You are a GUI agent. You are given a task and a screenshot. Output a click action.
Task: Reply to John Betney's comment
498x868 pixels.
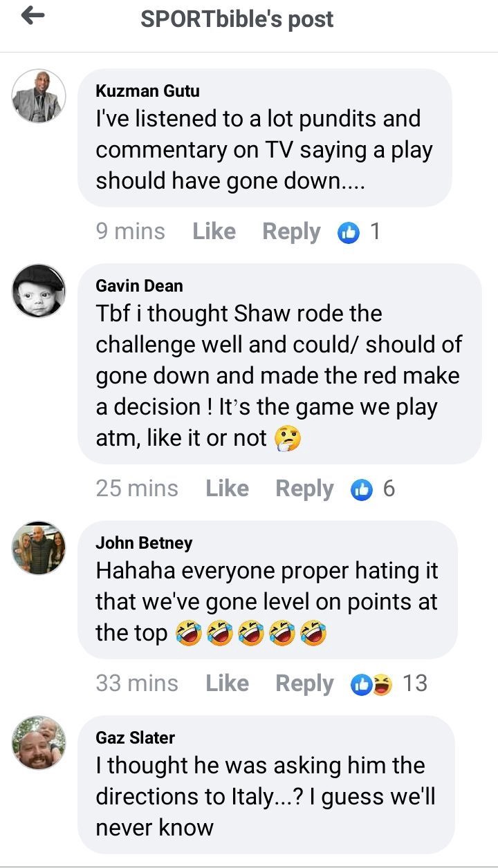click(x=304, y=683)
